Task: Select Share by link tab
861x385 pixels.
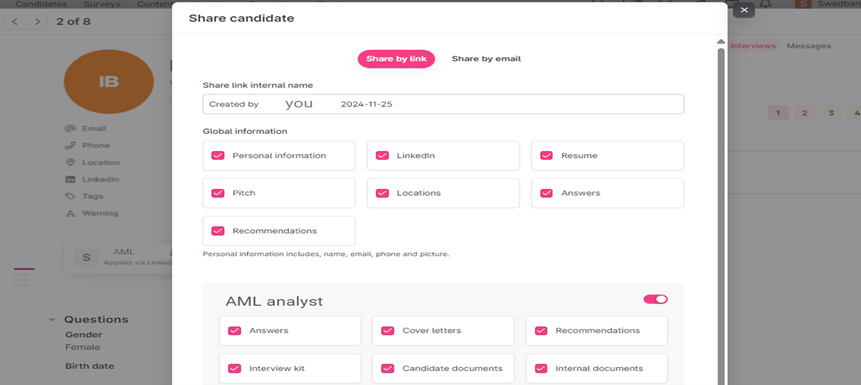Action: point(396,59)
